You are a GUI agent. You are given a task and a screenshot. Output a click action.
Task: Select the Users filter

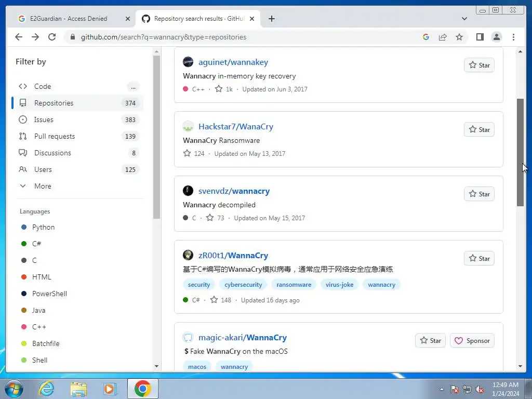click(79, 169)
